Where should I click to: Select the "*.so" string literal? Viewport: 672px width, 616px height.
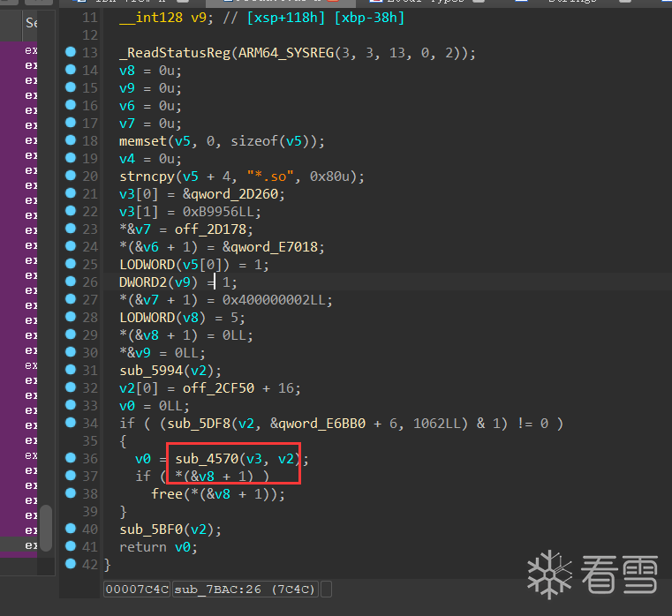[270, 177]
